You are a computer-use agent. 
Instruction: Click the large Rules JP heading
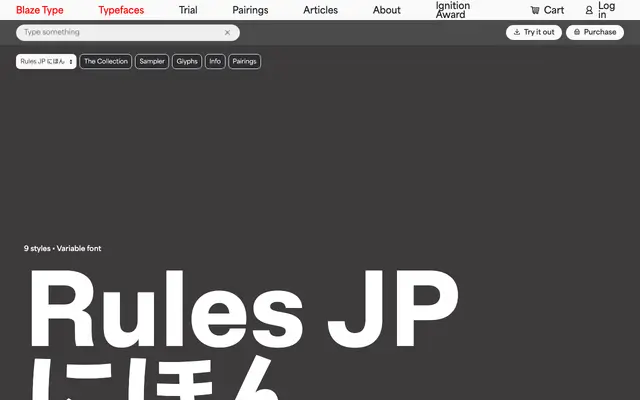pos(244,308)
